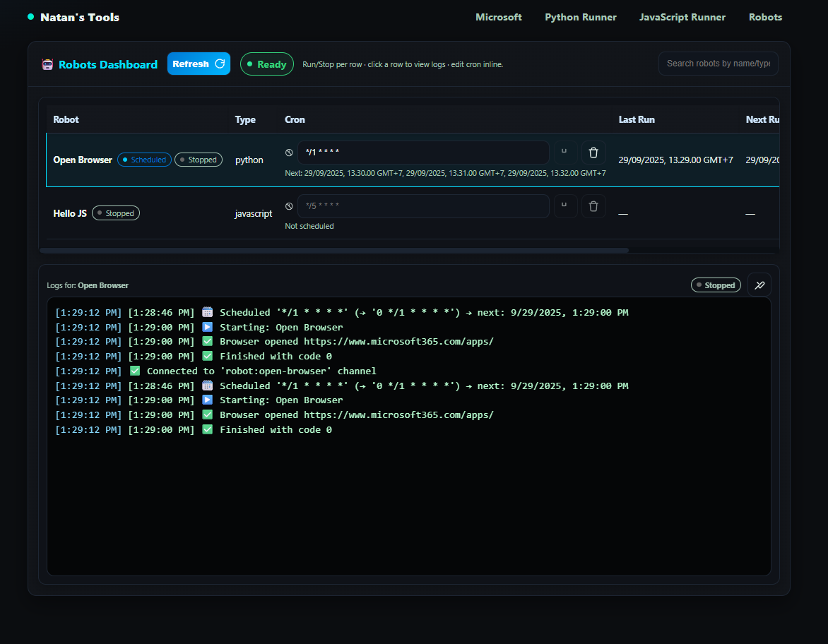Click the robot emoji beside Robots Dashboard title

click(x=47, y=64)
